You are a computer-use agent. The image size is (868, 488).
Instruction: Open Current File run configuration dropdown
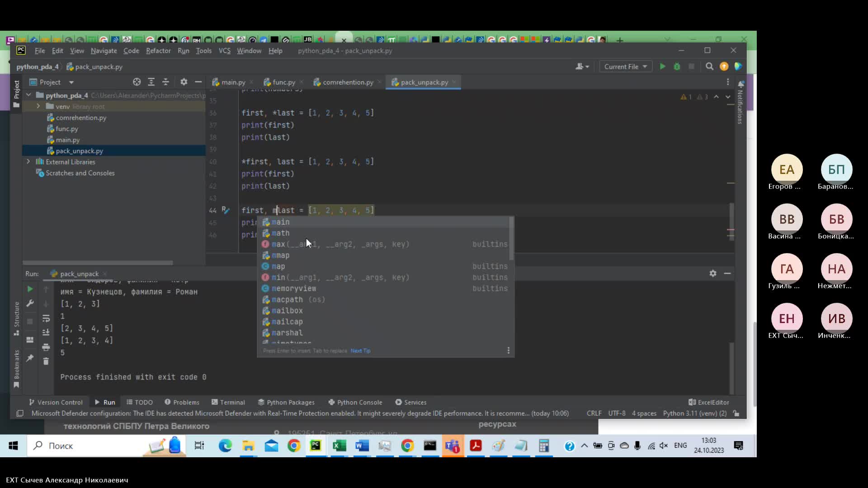point(626,66)
